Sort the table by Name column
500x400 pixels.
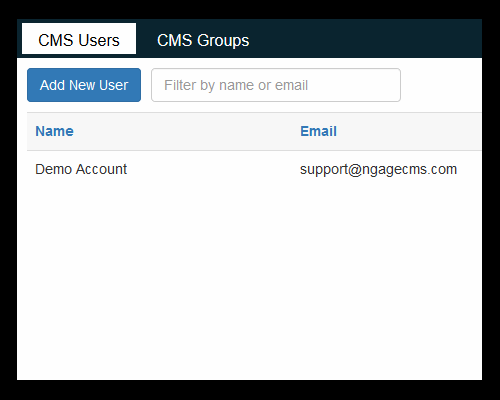pos(54,131)
